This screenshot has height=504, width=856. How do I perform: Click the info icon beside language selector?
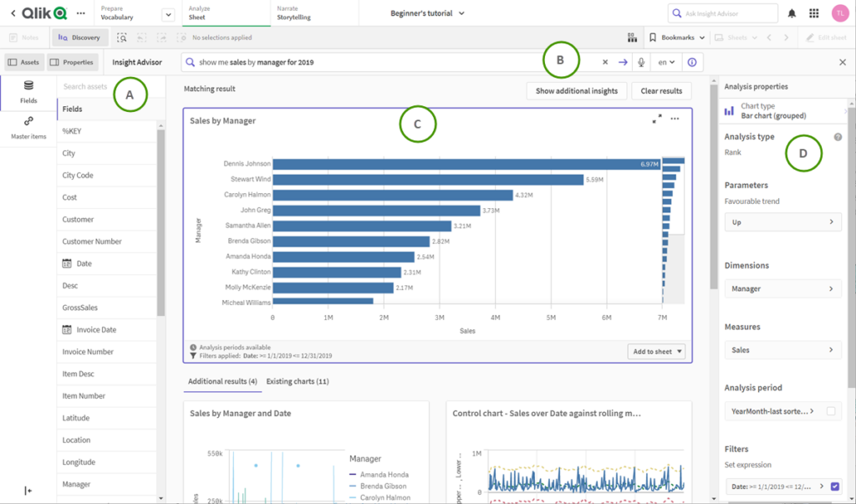[691, 62]
